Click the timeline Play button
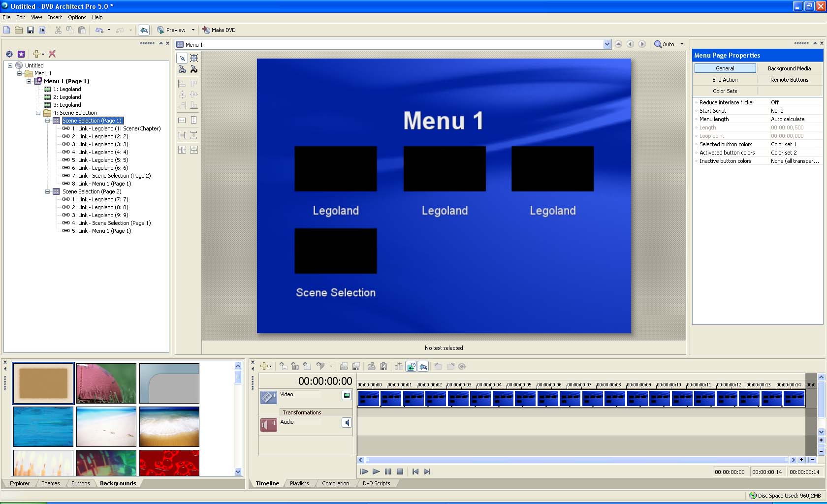Image resolution: width=827 pixels, height=504 pixels. 376,472
